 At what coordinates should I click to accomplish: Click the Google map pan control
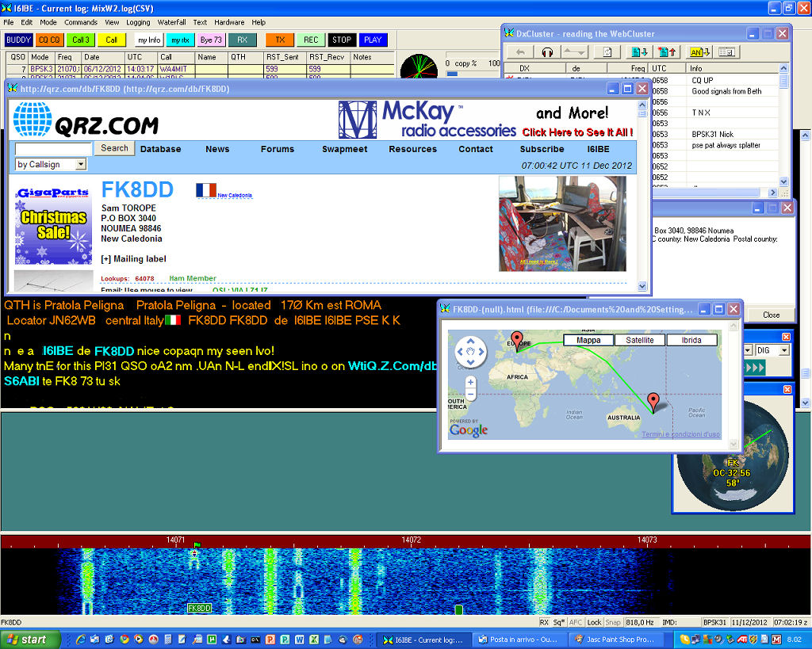click(470, 351)
